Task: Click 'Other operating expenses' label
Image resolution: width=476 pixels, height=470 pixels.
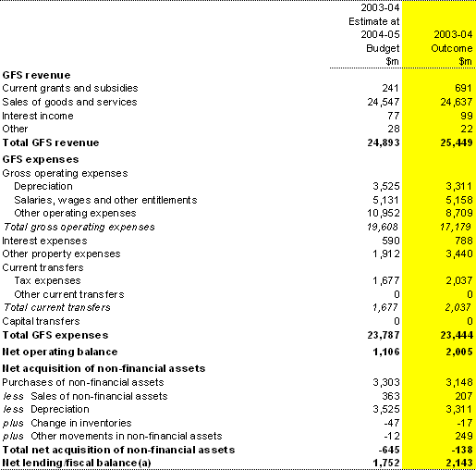Action: pyautogui.click(x=75, y=213)
